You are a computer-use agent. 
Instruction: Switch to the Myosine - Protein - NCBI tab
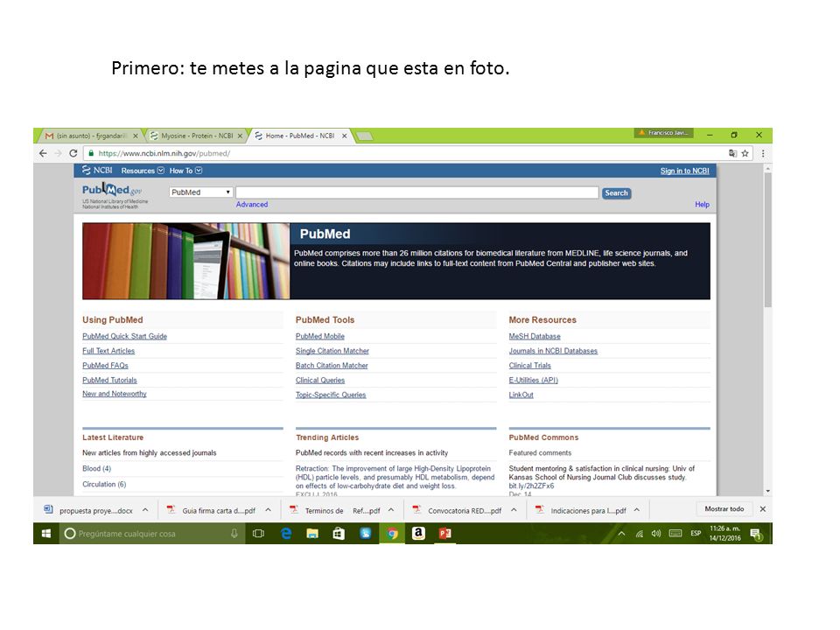coord(195,136)
